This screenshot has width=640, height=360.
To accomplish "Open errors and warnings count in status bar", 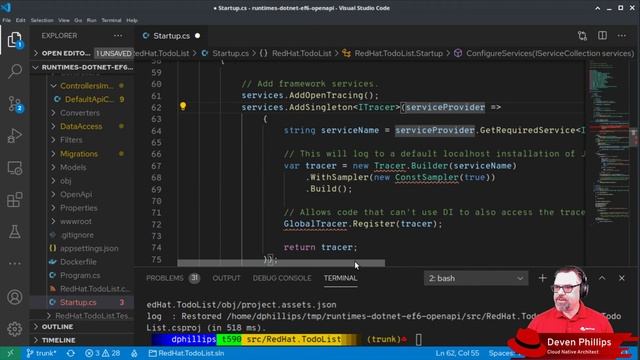I will [102, 353].
